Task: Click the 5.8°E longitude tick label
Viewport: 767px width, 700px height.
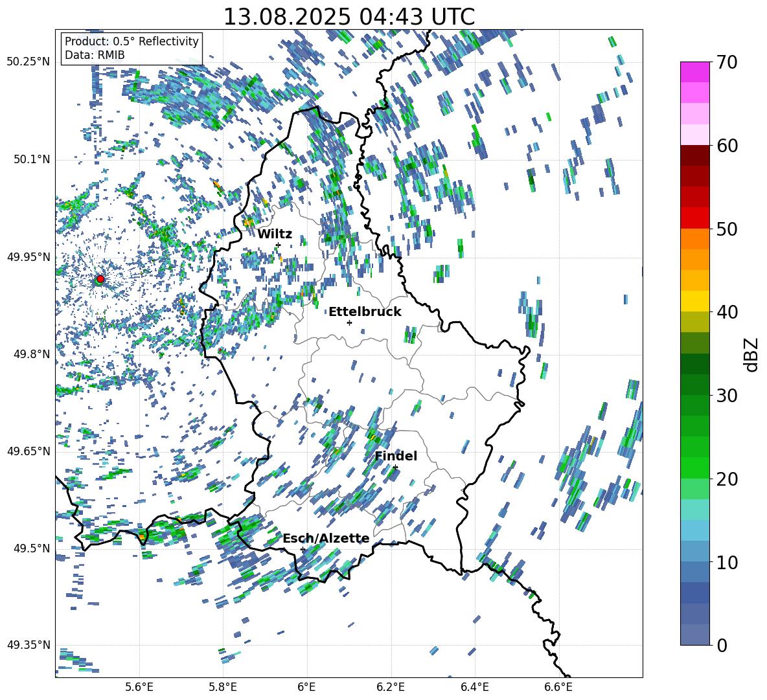Action: tap(223, 688)
